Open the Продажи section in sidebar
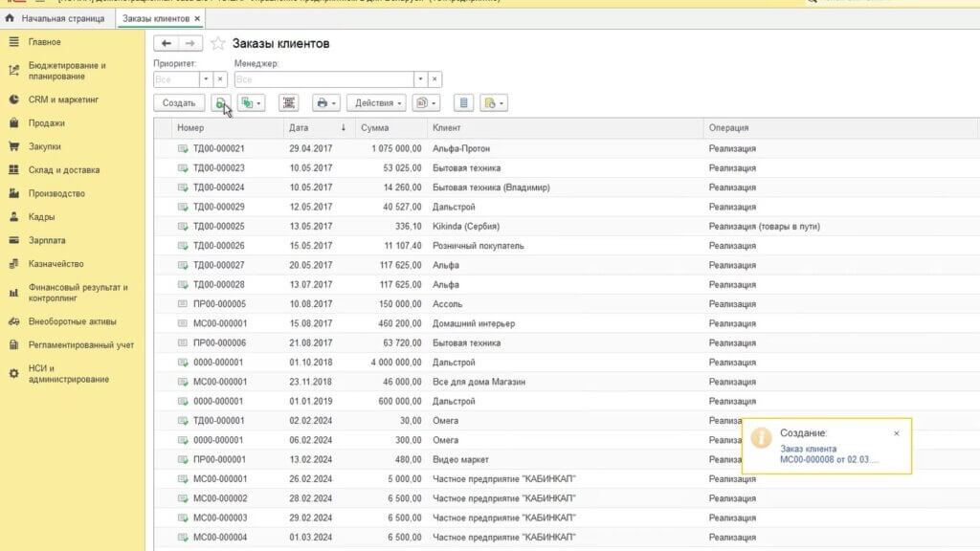 point(46,123)
